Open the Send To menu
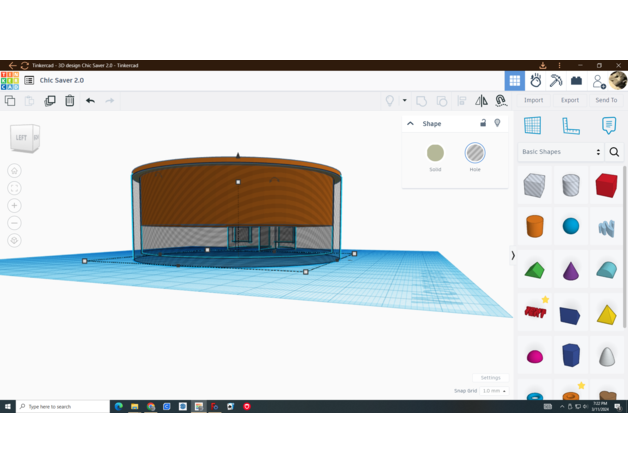 point(606,100)
